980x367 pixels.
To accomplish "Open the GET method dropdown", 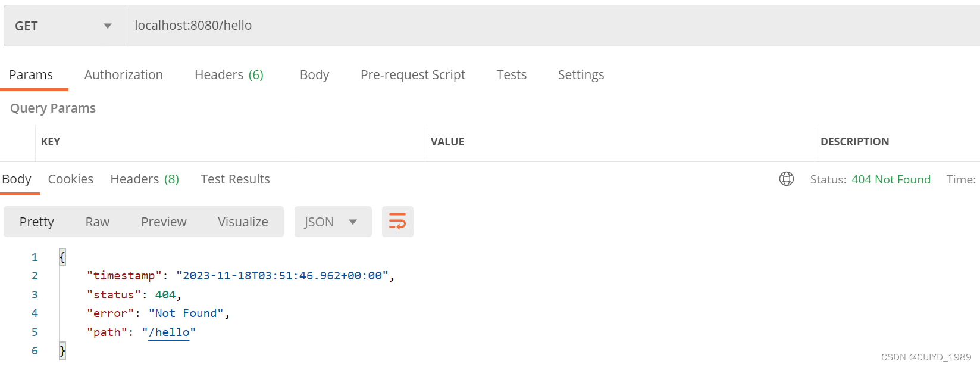I will tap(64, 26).
